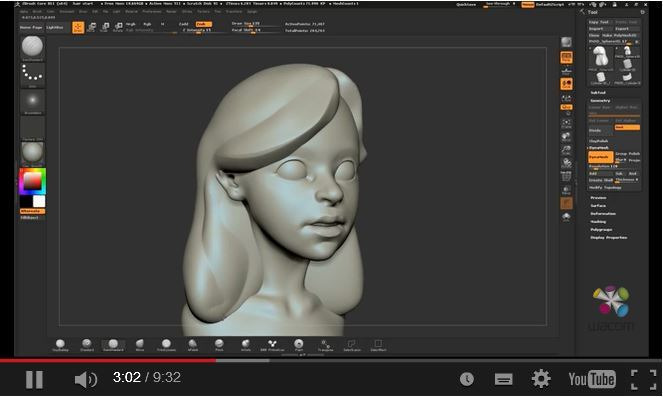Viewport: 663px width, 397px height.
Task: Toggle the Rgb channel button
Action: 147,24
